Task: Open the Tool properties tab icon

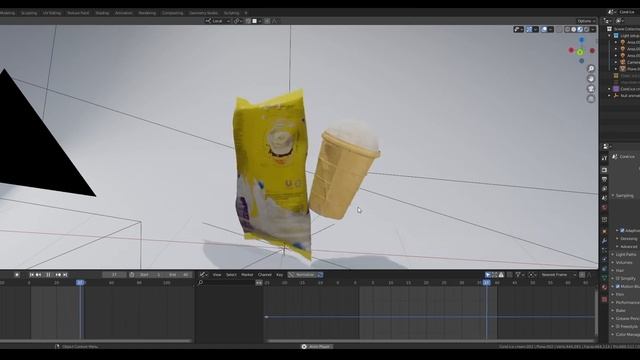Action: point(604,158)
